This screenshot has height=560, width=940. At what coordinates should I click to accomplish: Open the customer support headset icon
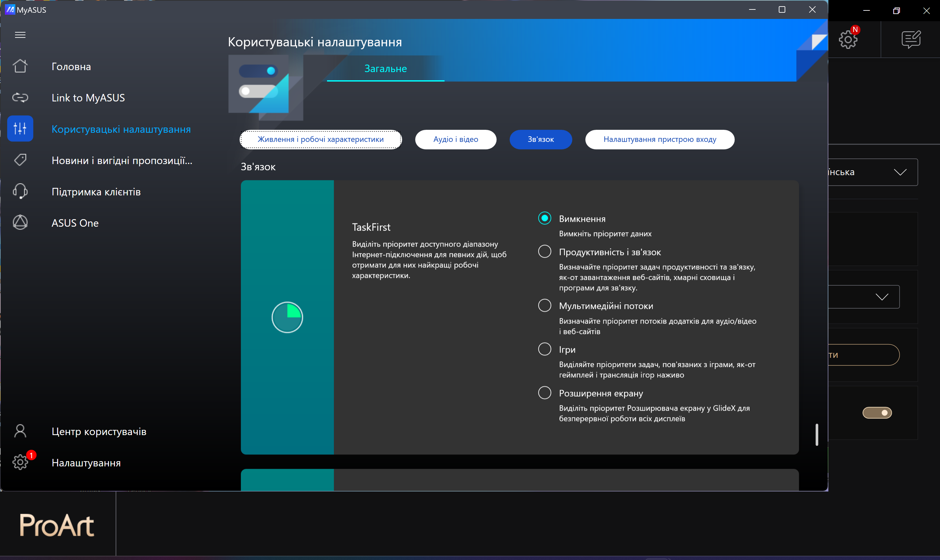click(20, 191)
